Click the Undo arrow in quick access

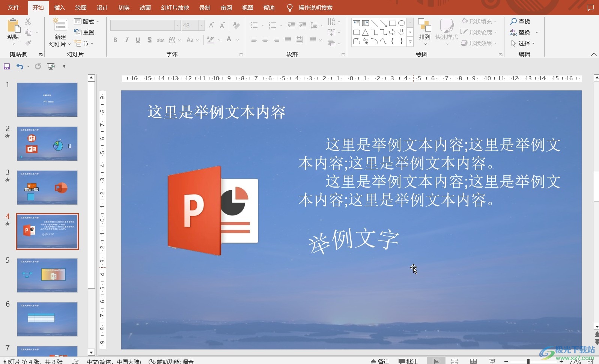pyautogui.click(x=20, y=66)
